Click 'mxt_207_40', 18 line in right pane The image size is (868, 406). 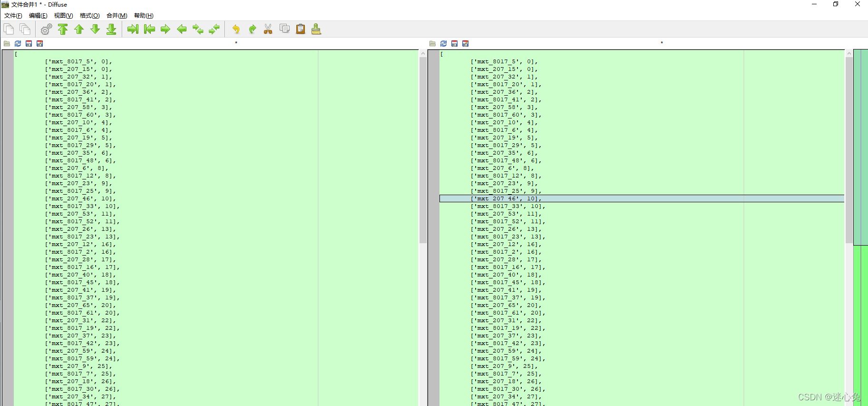click(x=506, y=275)
